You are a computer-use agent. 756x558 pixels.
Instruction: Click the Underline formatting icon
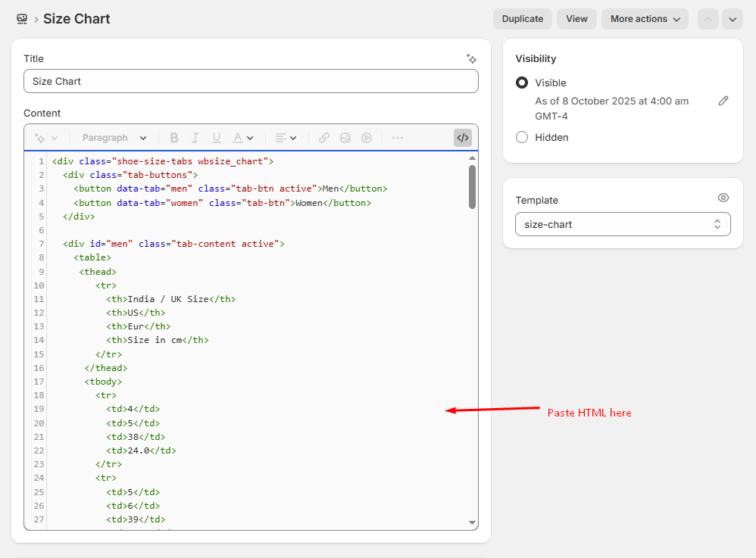coord(217,138)
